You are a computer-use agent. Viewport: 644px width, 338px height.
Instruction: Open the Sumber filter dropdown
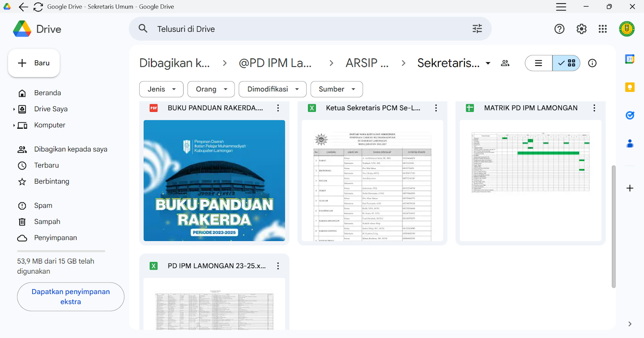tap(336, 89)
